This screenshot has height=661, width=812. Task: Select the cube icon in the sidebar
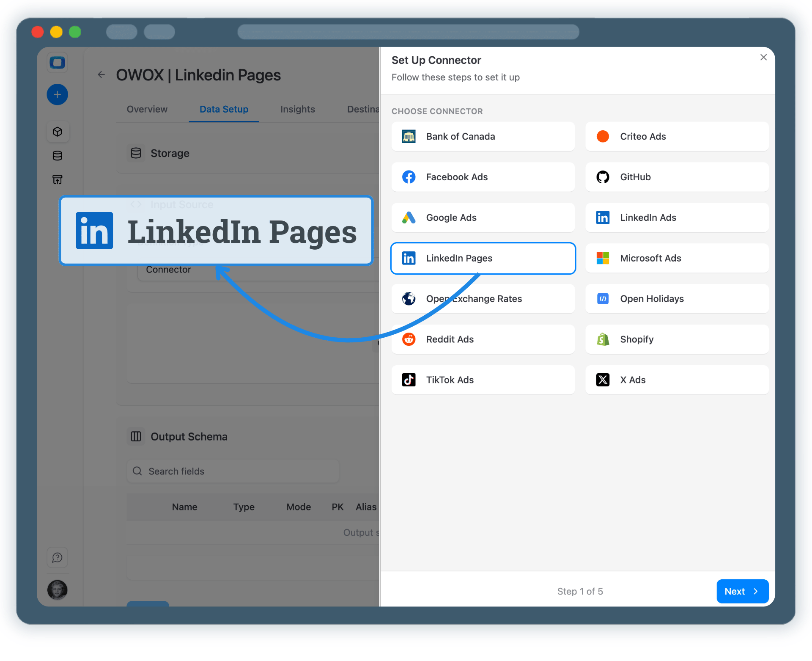click(58, 132)
